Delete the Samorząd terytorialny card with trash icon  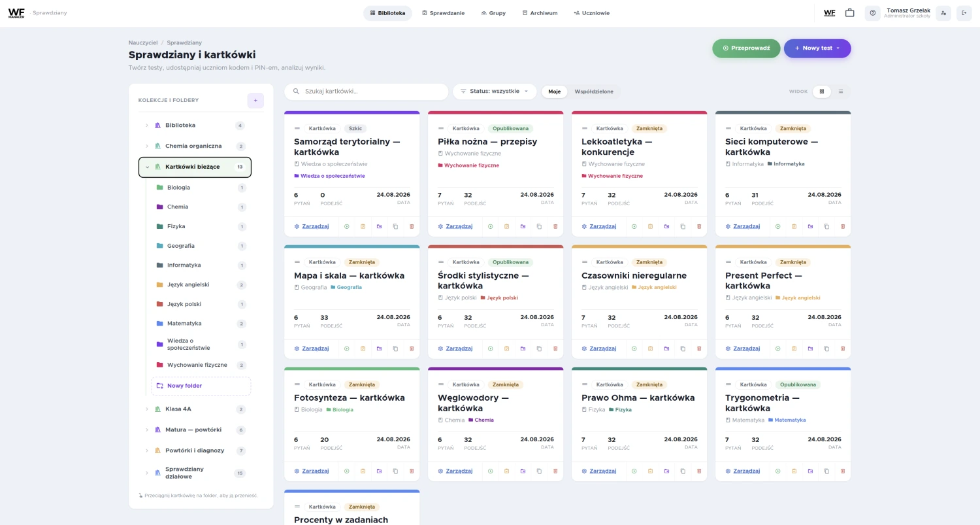pos(412,226)
